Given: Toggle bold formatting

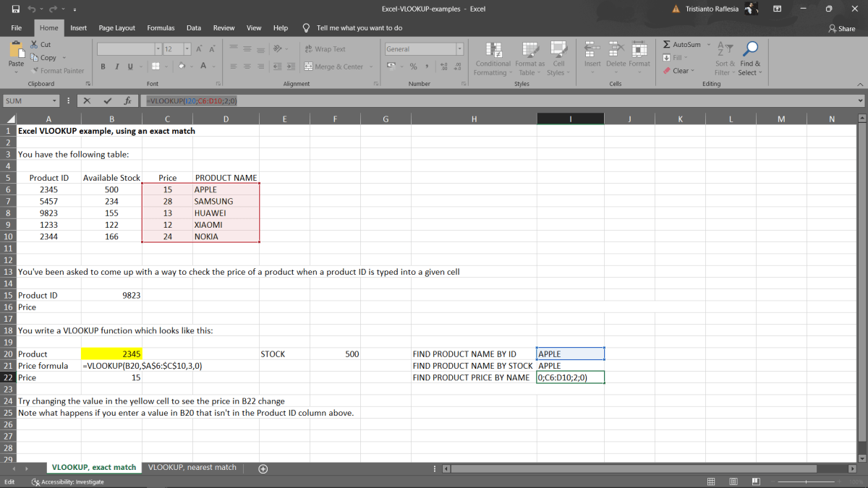Looking at the screenshot, I should (102, 66).
